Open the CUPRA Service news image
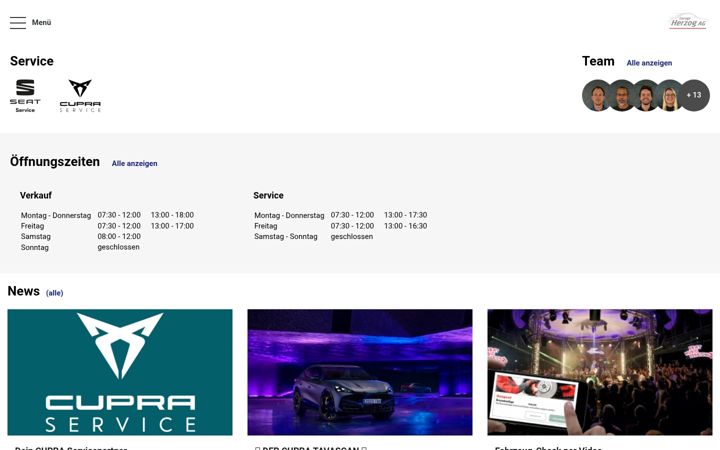This screenshot has width=720, height=450. coord(120,372)
